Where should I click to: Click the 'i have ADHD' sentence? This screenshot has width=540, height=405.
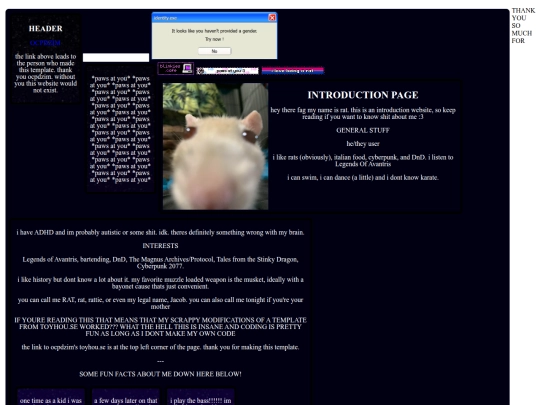160,232
